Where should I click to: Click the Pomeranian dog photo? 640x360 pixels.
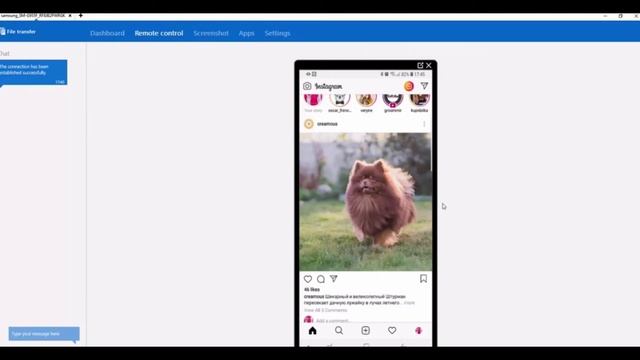(365, 202)
